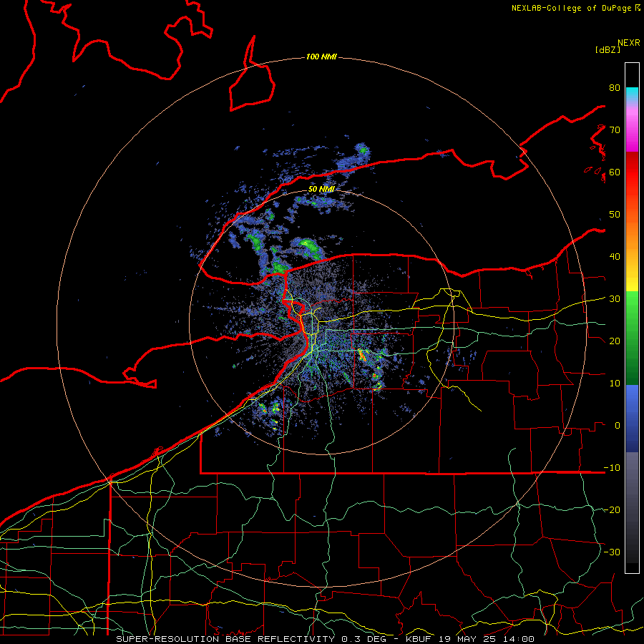Click the "70" value on the dBZ scale
644x644 pixels.
pos(615,130)
